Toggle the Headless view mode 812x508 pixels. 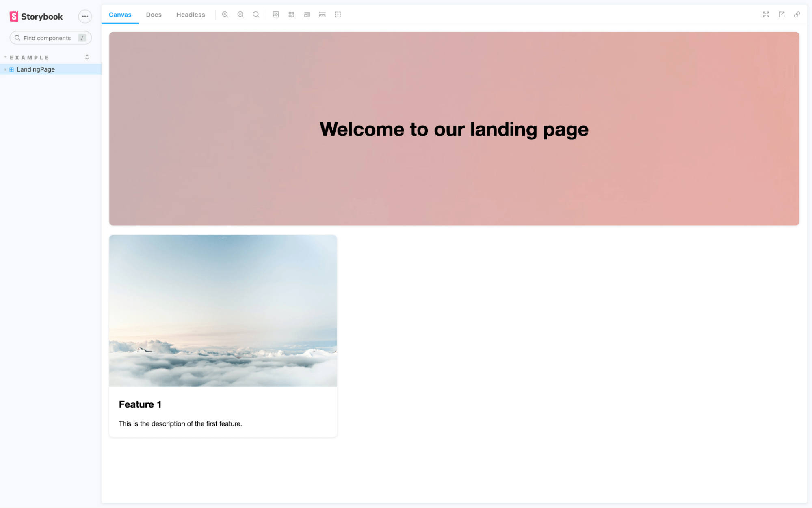(191, 15)
